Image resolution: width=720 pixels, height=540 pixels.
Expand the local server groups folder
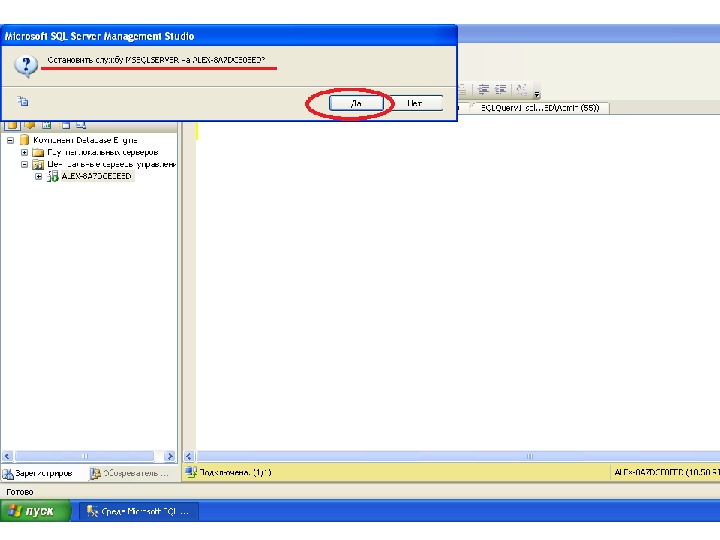(24, 152)
